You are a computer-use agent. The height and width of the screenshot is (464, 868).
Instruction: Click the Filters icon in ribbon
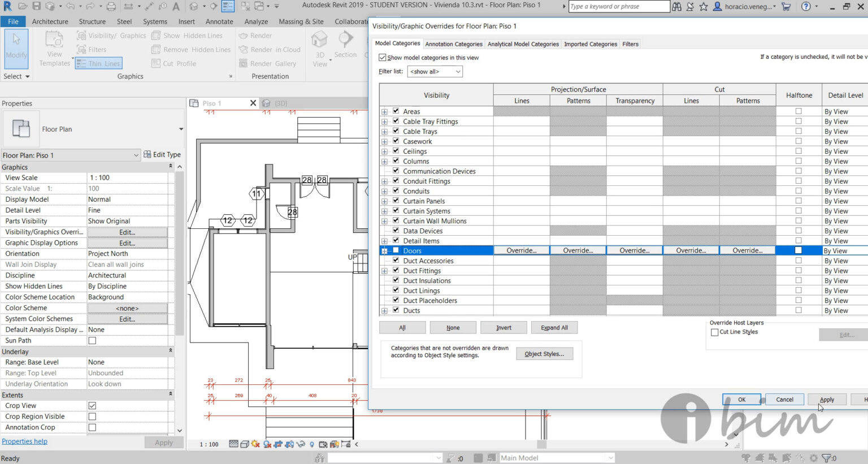tap(81, 50)
